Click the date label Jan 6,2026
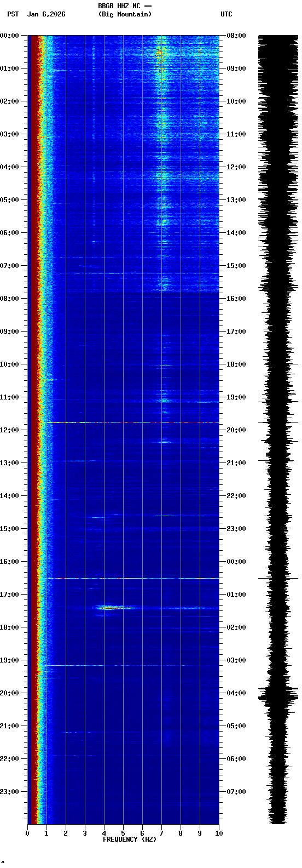This screenshot has height=868, width=302. [x=46, y=14]
